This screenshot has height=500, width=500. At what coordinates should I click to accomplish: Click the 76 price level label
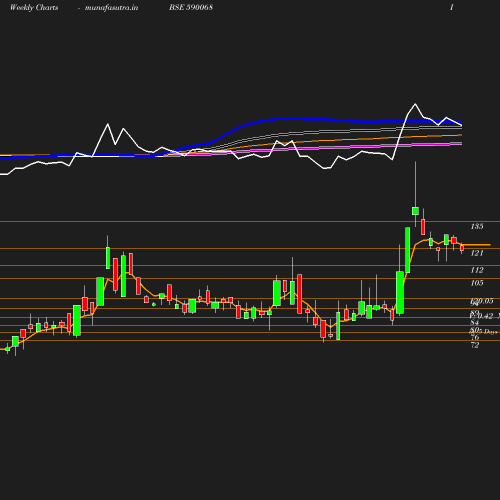tap(475, 337)
